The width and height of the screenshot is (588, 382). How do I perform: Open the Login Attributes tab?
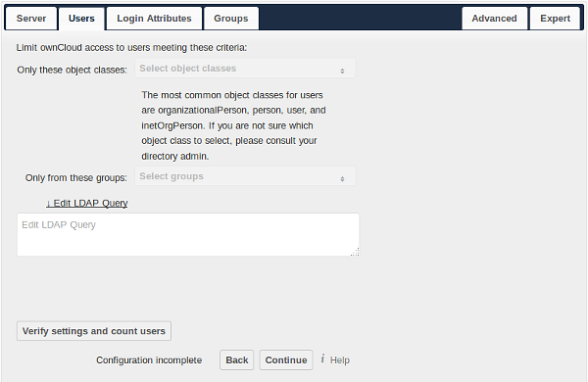pyautogui.click(x=154, y=19)
